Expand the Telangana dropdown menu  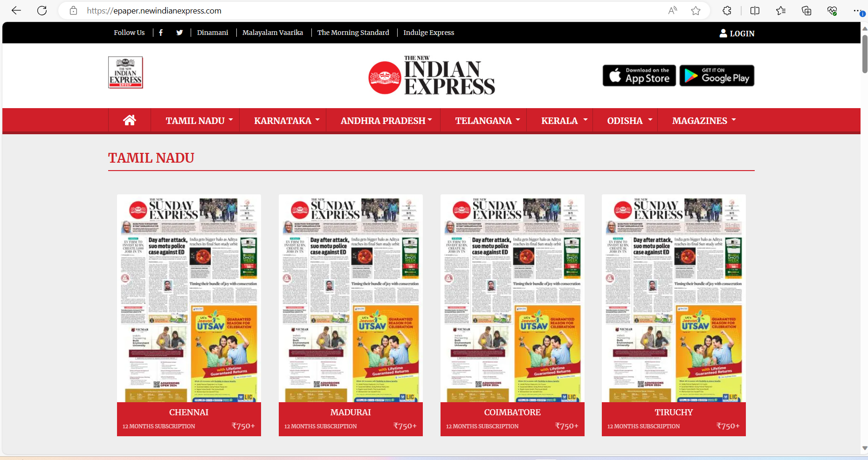click(x=488, y=121)
